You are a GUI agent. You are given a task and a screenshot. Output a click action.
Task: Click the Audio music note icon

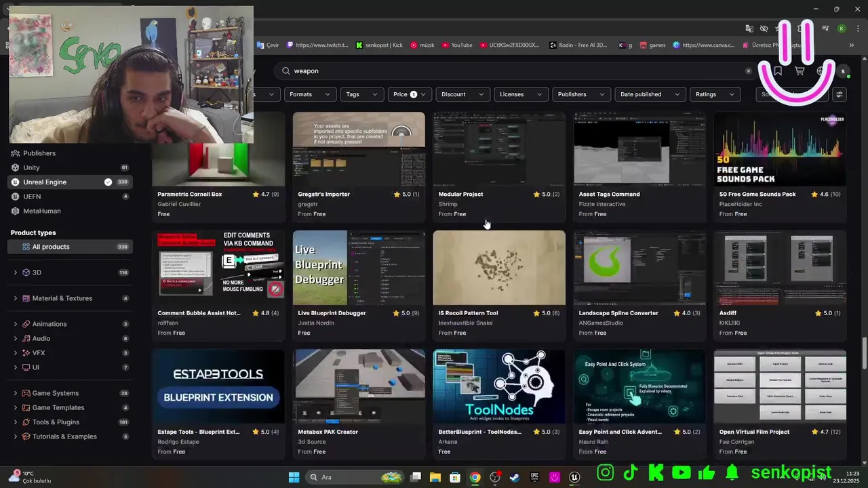pos(26,338)
